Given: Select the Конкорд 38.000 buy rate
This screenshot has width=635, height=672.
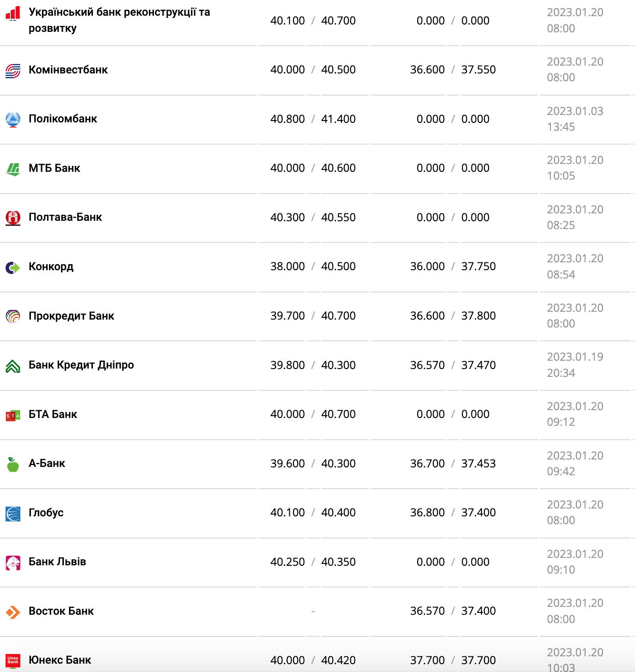Looking at the screenshot, I should point(287,266).
